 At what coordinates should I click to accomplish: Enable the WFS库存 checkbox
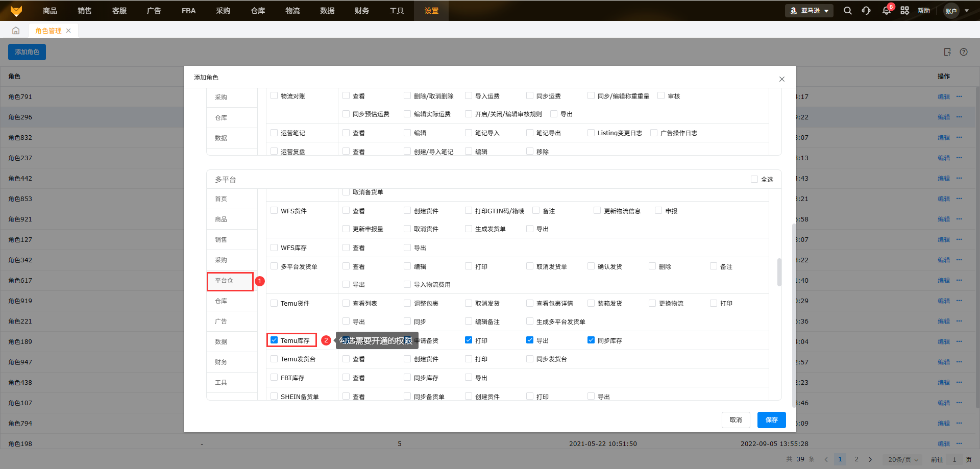point(274,248)
